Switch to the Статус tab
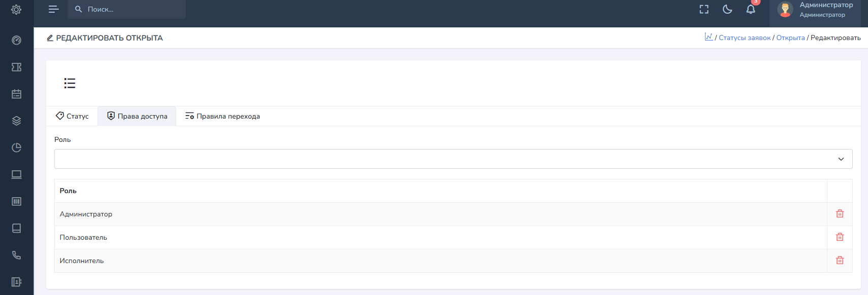 point(72,116)
